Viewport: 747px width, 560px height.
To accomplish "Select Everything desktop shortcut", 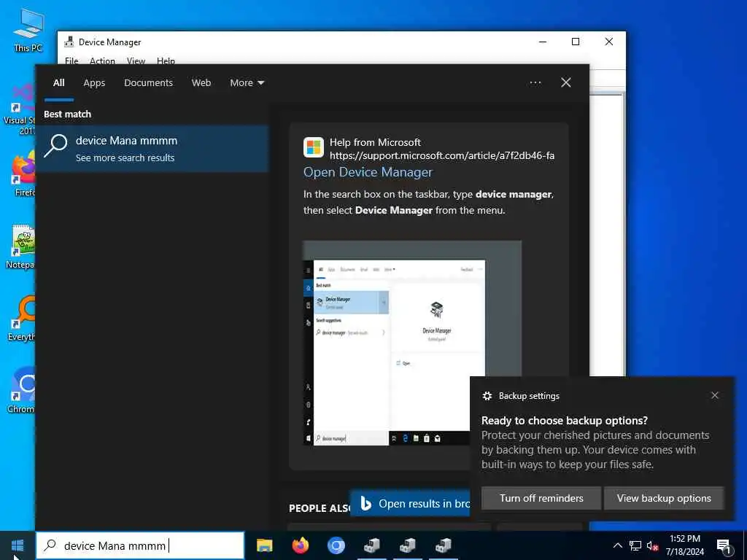I will [x=22, y=318].
